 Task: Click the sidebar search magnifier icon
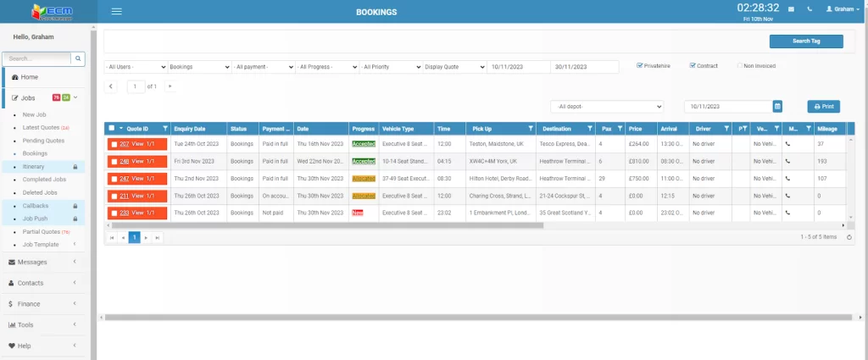pyautogui.click(x=78, y=59)
